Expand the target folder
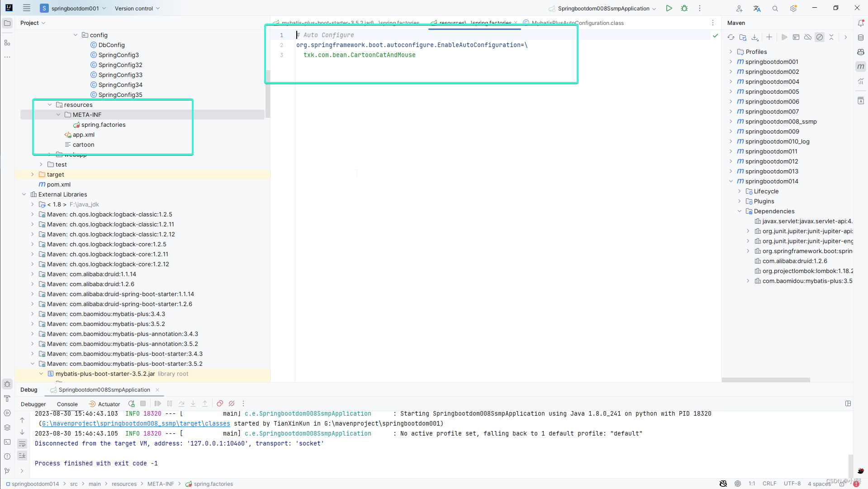This screenshot has width=868, height=489. pos(33,174)
